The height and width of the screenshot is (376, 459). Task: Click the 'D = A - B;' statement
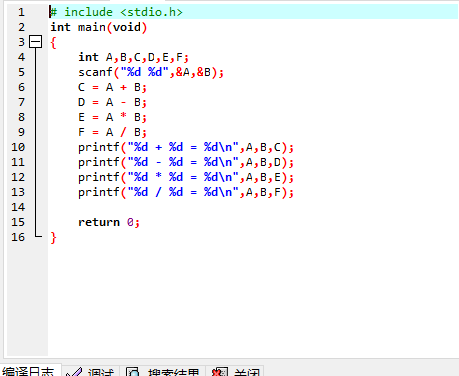point(112,102)
